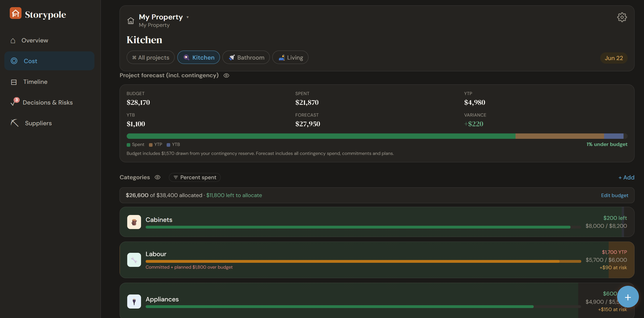Click the '$200 left' Cabinets amount

pyautogui.click(x=615, y=218)
